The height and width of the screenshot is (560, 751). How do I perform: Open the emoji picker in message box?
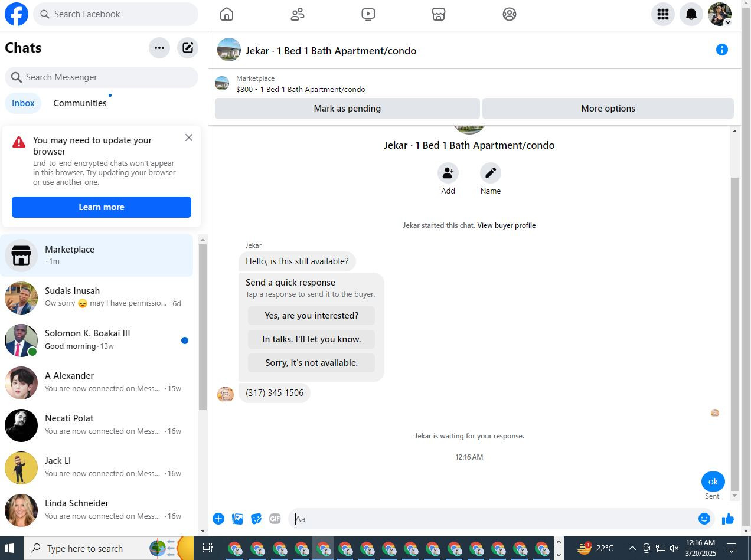click(704, 519)
